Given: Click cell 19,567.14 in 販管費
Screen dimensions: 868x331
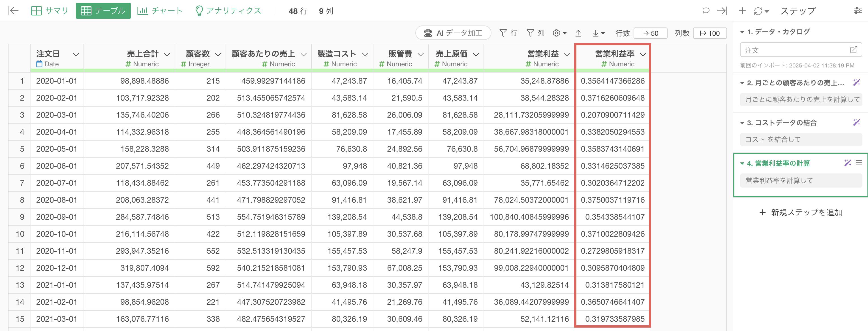Looking at the screenshot, I should [401, 183].
